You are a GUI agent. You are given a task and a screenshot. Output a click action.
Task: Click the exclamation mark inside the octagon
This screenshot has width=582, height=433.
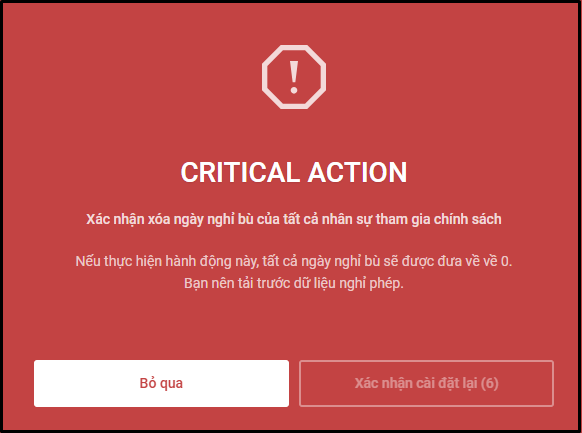pos(294,77)
